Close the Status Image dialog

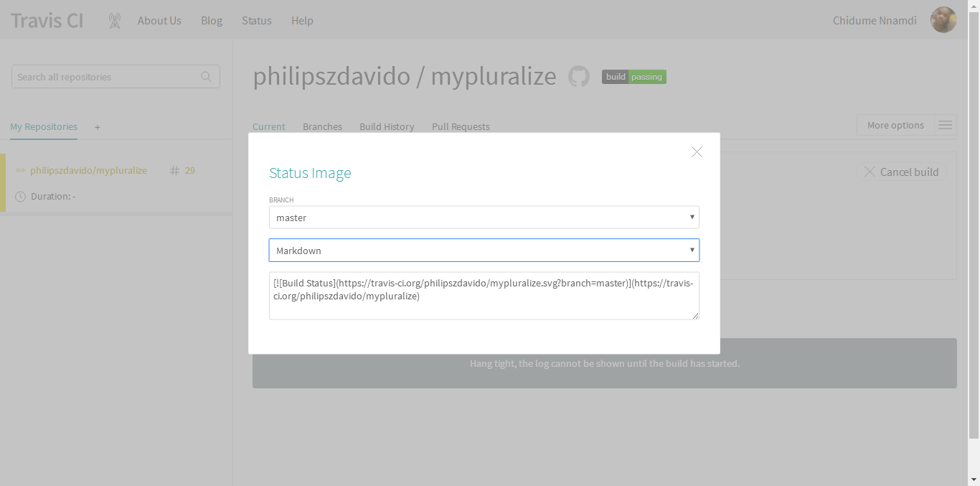(x=697, y=152)
